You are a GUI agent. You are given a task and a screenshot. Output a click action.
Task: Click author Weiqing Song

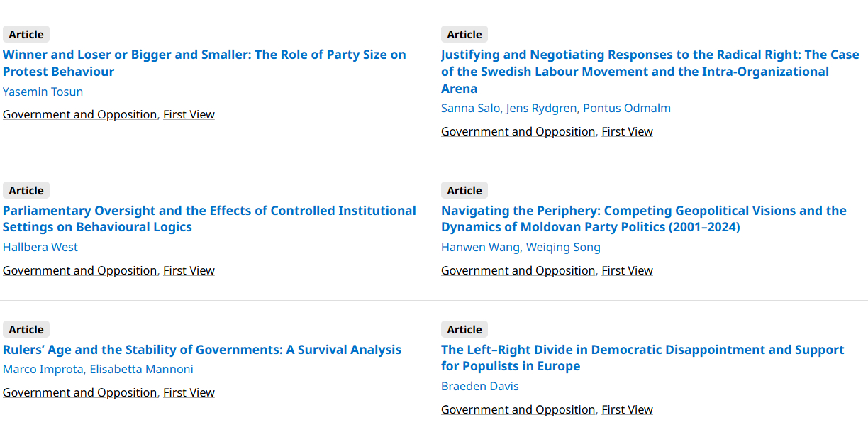tap(563, 247)
